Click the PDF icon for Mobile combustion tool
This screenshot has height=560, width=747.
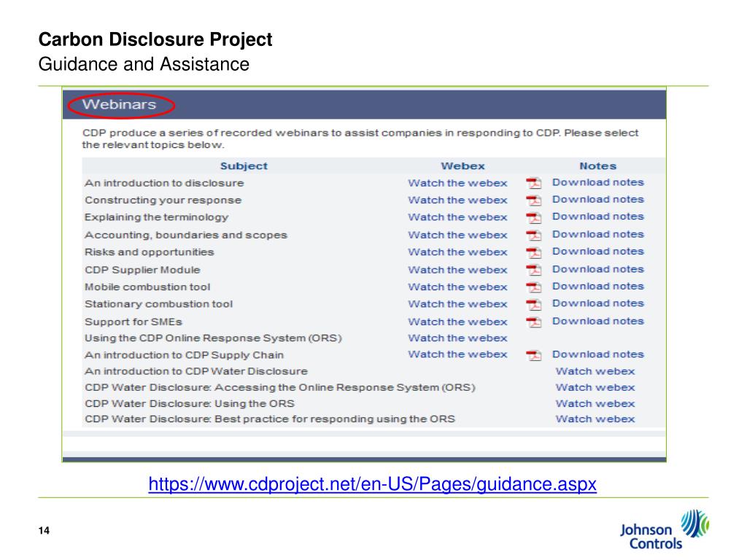(x=533, y=287)
